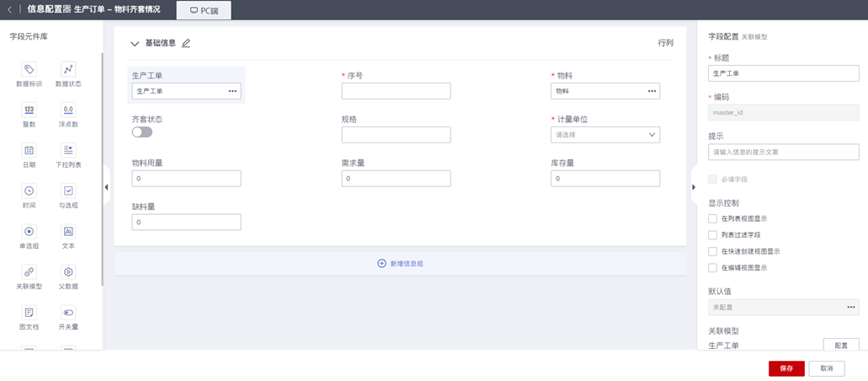This screenshot has height=381, width=868.
Task: Select the 数据状态 field component icon
Action: 68,70
